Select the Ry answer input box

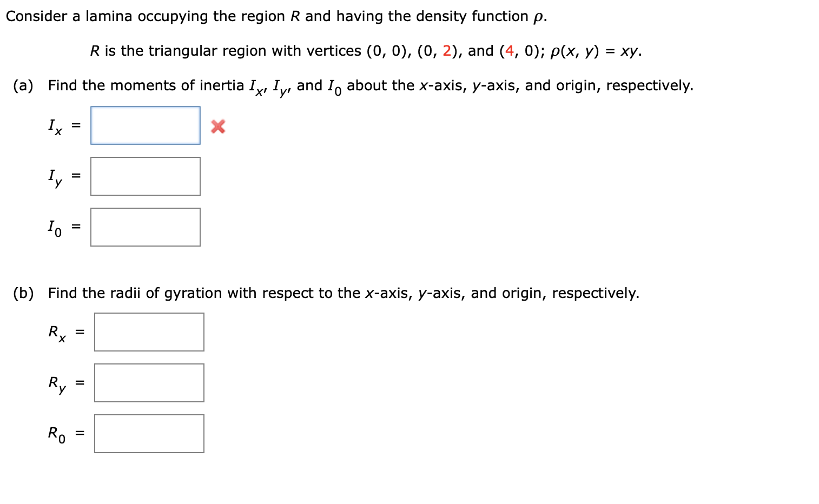point(149,383)
